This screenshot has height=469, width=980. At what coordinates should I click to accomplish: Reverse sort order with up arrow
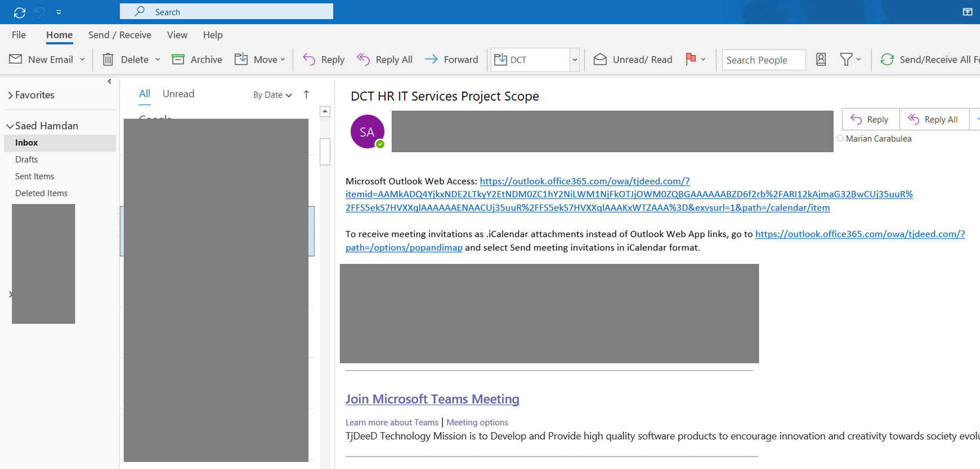[306, 94]
